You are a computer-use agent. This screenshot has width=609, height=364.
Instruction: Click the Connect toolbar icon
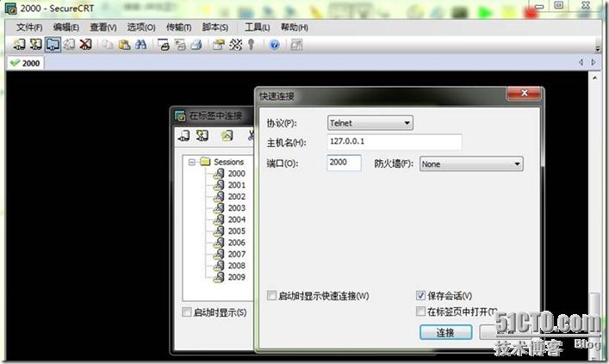(x=19, y=44)
